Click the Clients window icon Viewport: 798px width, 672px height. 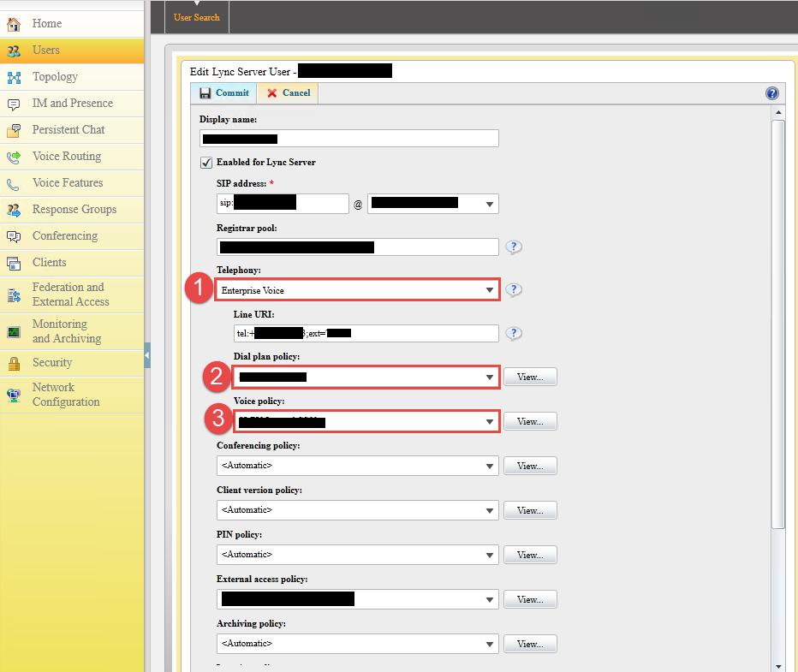[x=14, y=263]
